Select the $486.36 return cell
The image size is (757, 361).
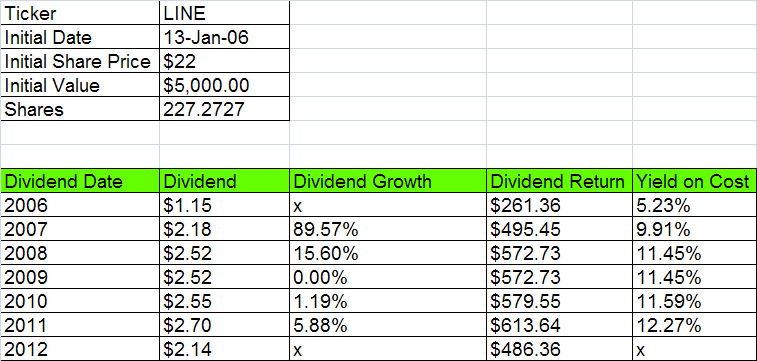click(560, 349)
